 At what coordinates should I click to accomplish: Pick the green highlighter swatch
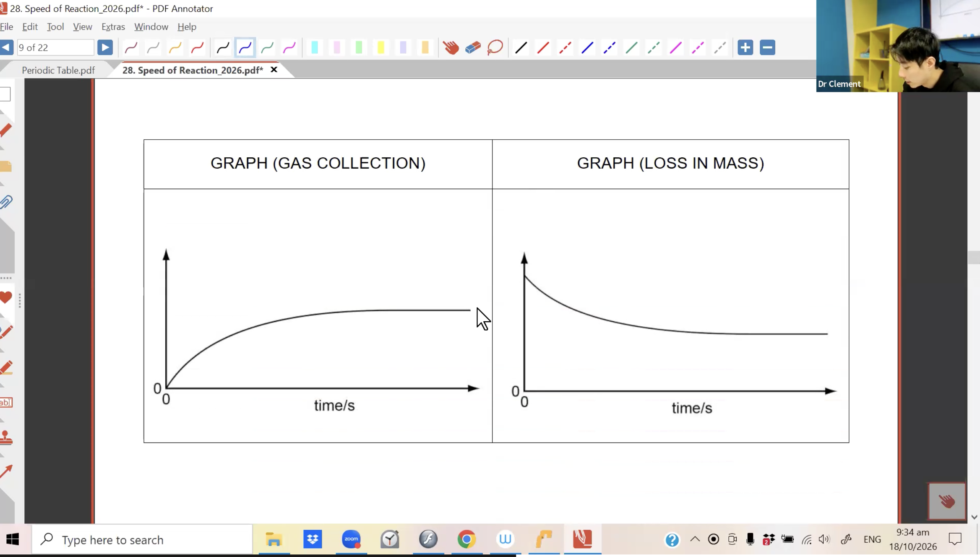tap(359, 47)
